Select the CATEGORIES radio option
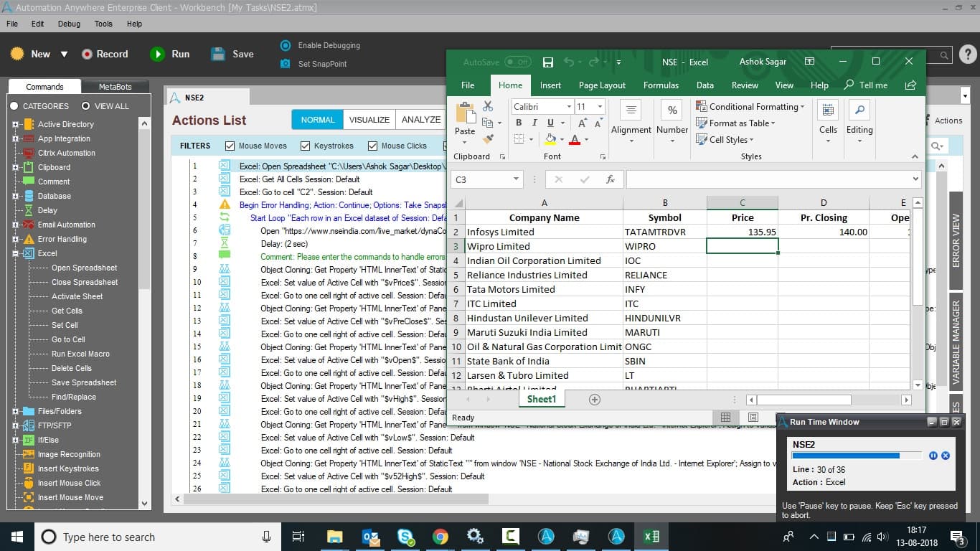Screen dimensions: 980x551 pyautogui.click(x=14, y=106)
